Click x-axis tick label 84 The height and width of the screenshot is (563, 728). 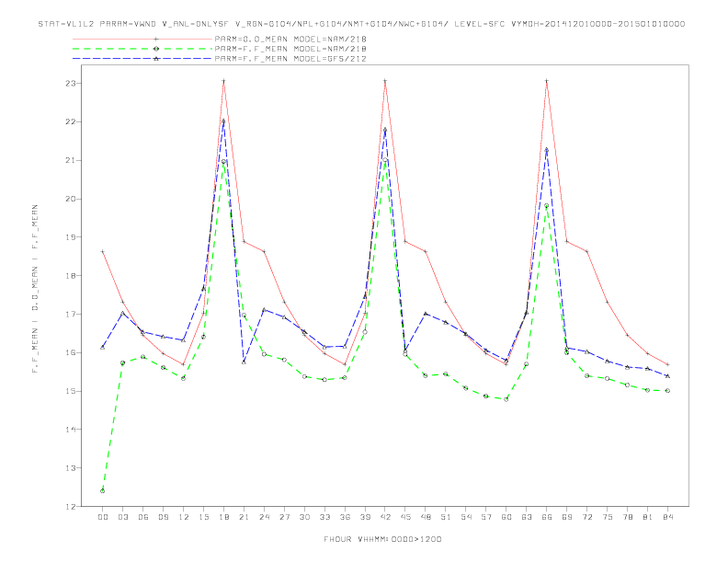click(667, 517)
